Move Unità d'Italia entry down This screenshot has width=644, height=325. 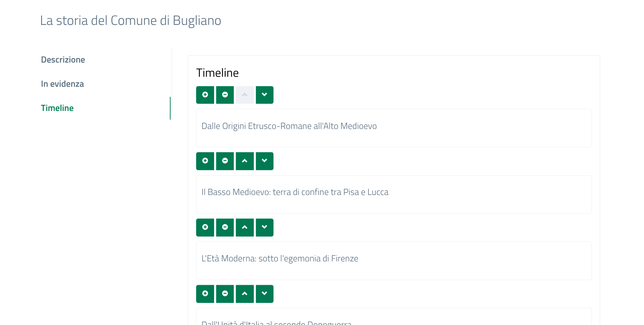pos(265,294)
